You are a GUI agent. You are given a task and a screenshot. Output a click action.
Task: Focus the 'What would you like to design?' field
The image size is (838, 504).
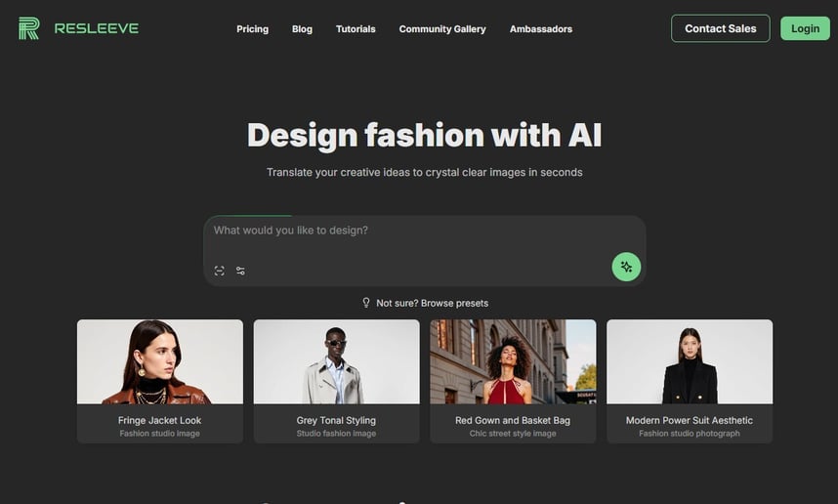click(x=410, y=231)
